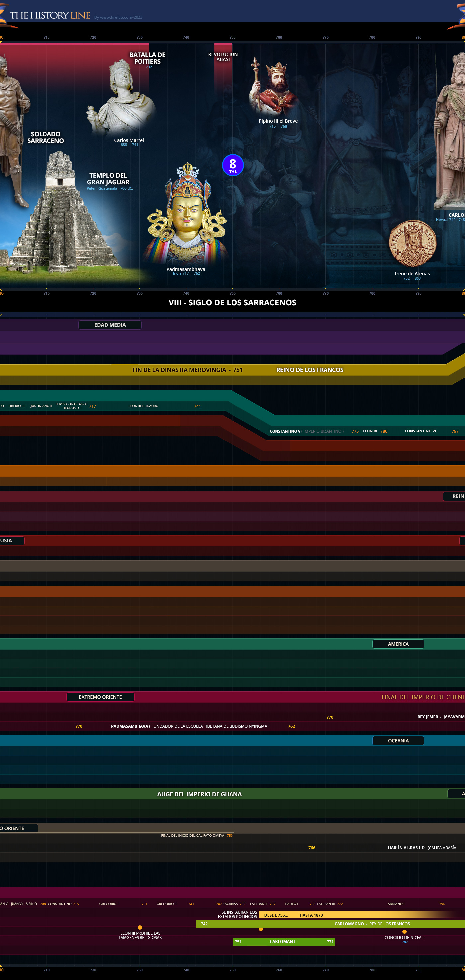Image resolution: width=465 pixels, height=980 pixels.
Task: Click Auge del Imperio de Ghana text
Action: click(x=200, y=794)
